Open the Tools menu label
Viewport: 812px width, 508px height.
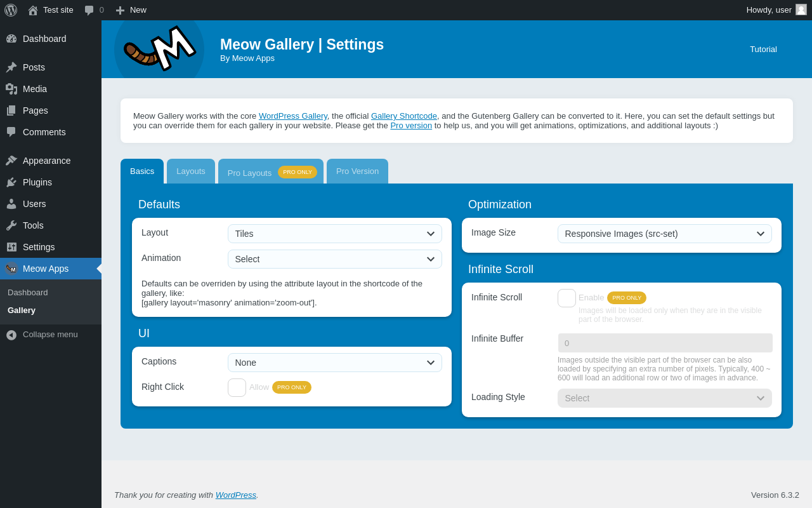tap(33, 225)
